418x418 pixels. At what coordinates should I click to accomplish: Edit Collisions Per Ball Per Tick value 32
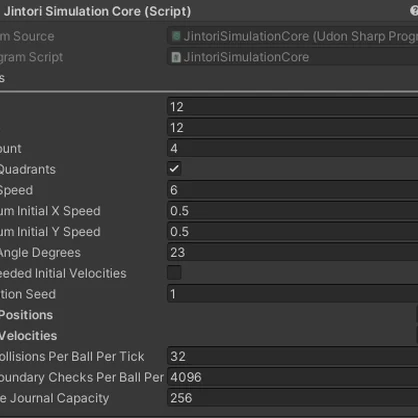(x=292, y=356)
